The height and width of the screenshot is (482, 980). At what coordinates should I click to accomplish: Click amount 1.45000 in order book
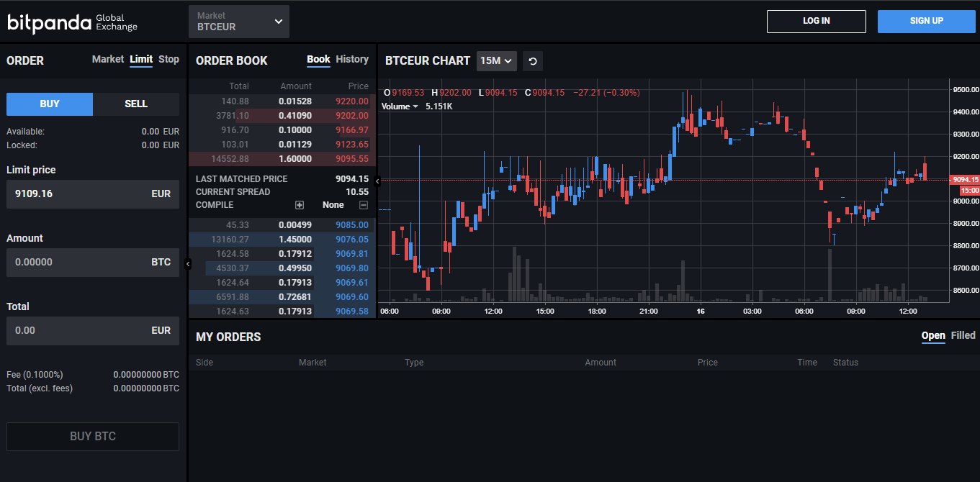click(295, 240)
